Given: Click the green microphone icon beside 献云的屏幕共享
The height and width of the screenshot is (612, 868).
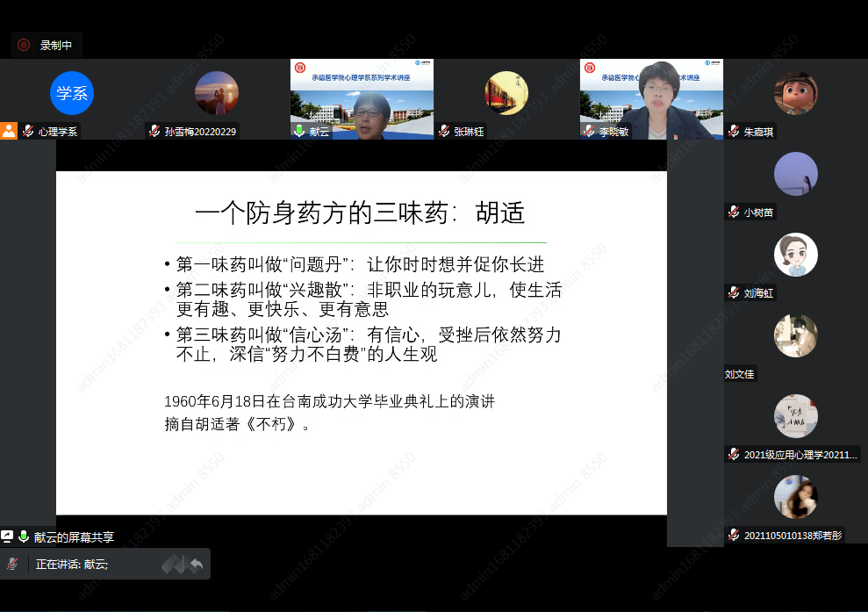Looking at the screenshot, I should pyautogui.click(x=24, y=536).
